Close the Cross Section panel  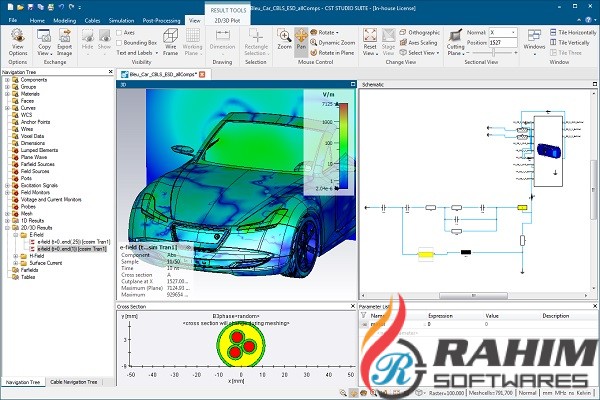point(353,306)
